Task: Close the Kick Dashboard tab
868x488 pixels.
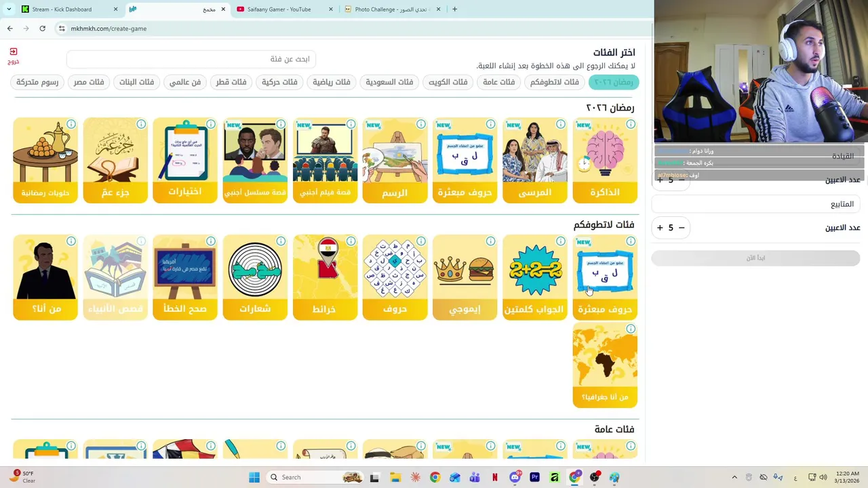Action: [115, 9]
